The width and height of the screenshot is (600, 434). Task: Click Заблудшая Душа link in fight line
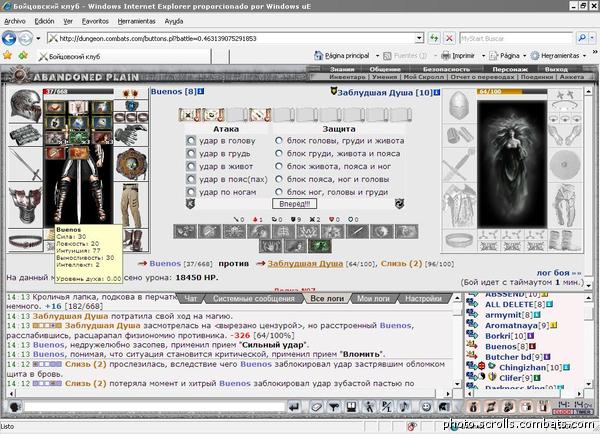click(305, 264)
